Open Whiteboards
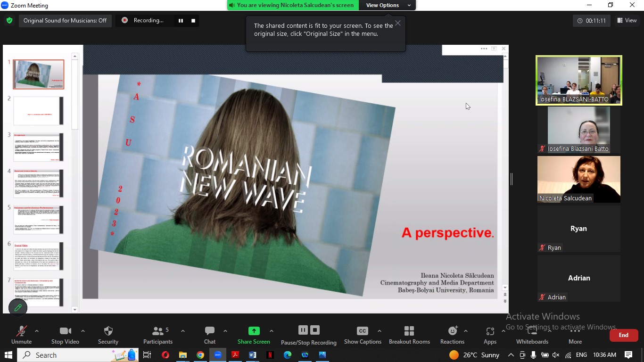Viewport: 644px width, 362px height. click(x=532, y=335)
